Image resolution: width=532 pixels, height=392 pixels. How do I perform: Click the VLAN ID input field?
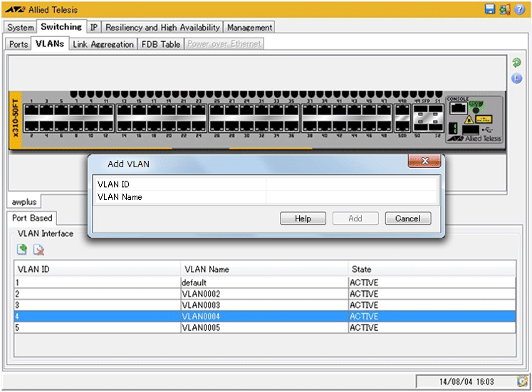351,184
